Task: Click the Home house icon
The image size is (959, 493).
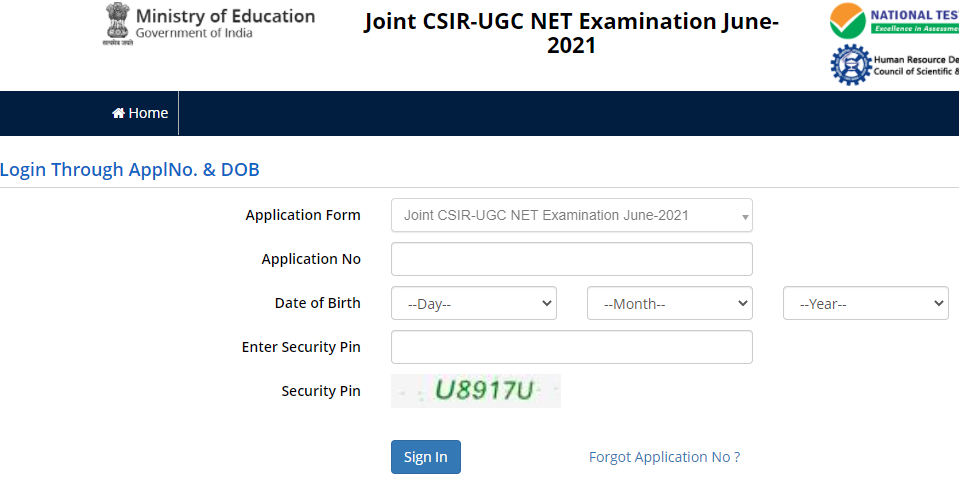Action: [x=118, y=113]
